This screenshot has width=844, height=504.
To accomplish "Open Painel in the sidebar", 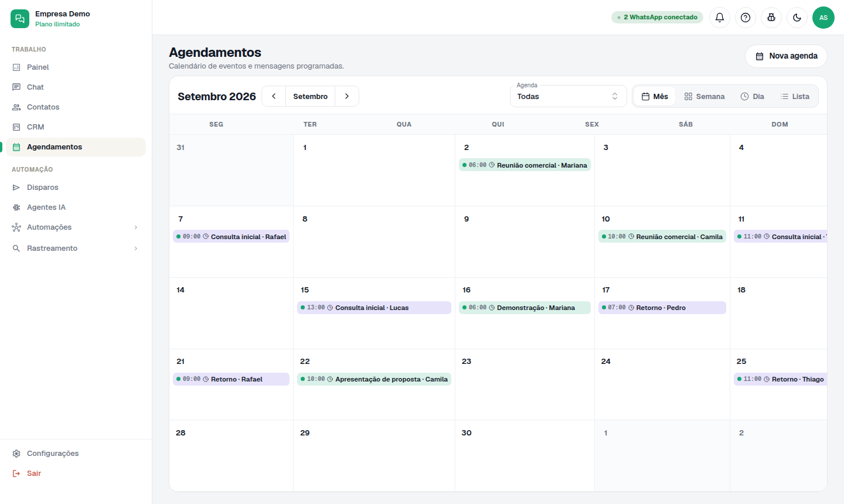I will coord(76,67).
